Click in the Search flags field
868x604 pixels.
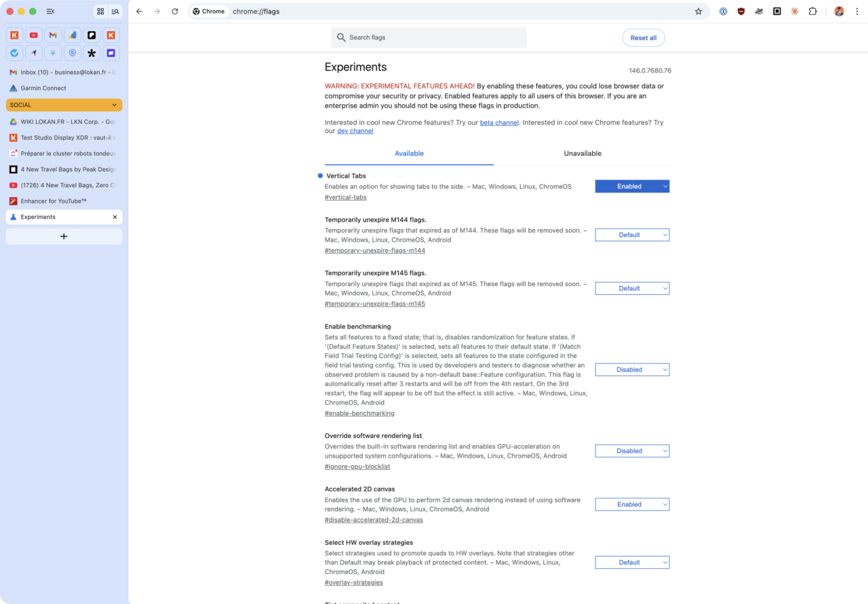pos(429,37)
